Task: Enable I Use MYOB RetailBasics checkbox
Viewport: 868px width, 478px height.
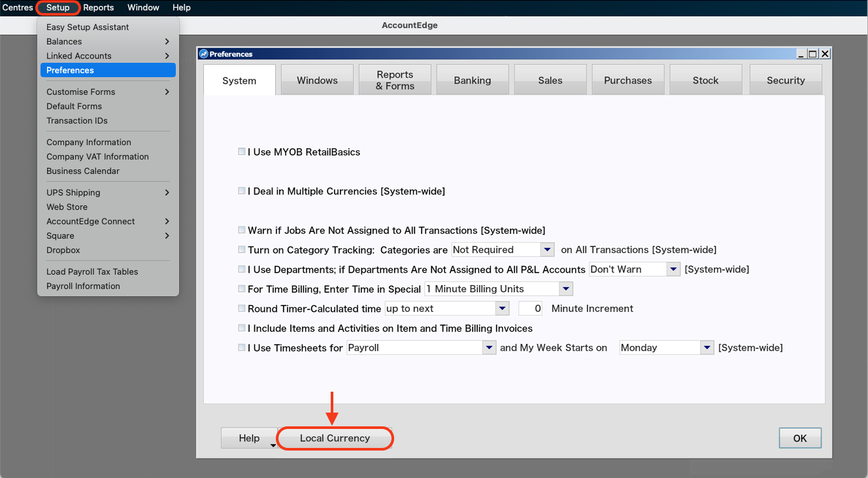Action: pyautogui.click(x=242, y=152)
